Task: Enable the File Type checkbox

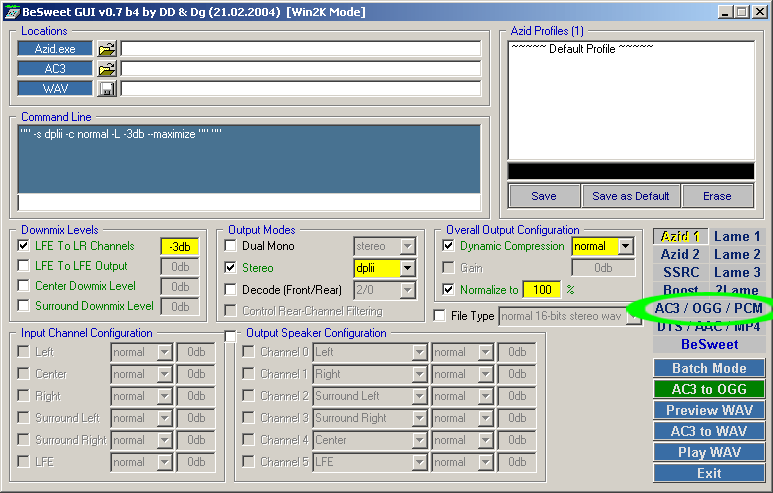Action: [439, 316]
